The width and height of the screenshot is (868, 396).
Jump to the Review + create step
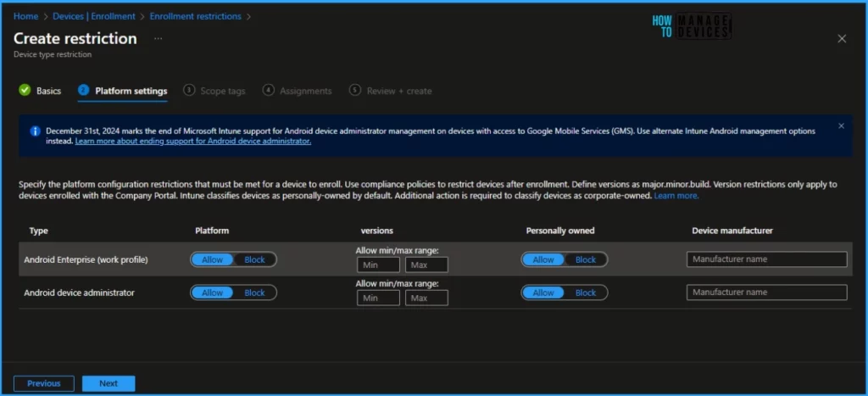tap(398, 91)
